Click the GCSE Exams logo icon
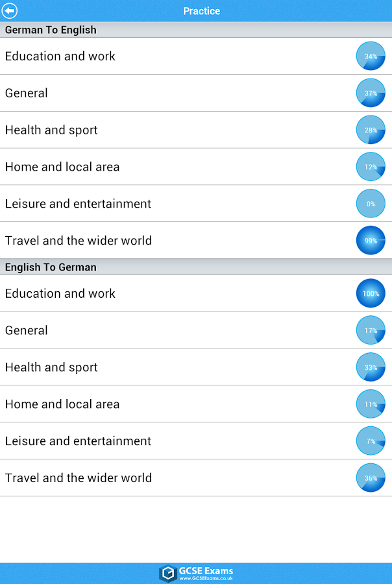The image size is (392, 584). pos(168,573)
